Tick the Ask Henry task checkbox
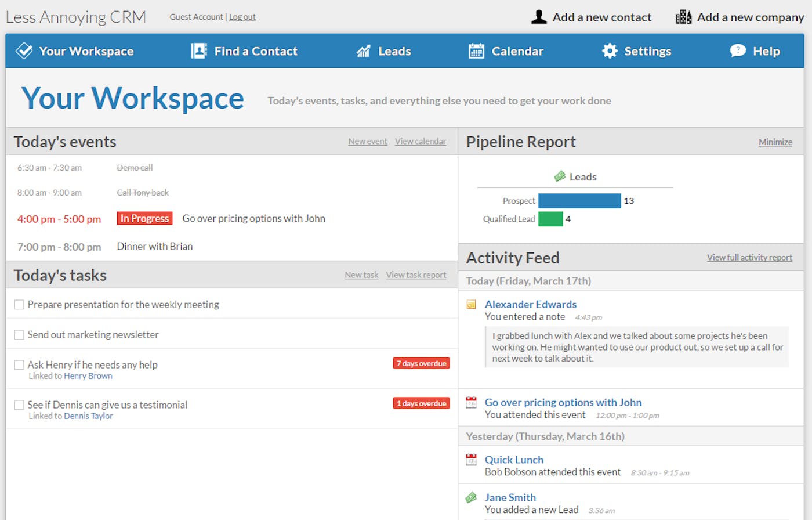The image size is (812, 520). click(19, 365)
